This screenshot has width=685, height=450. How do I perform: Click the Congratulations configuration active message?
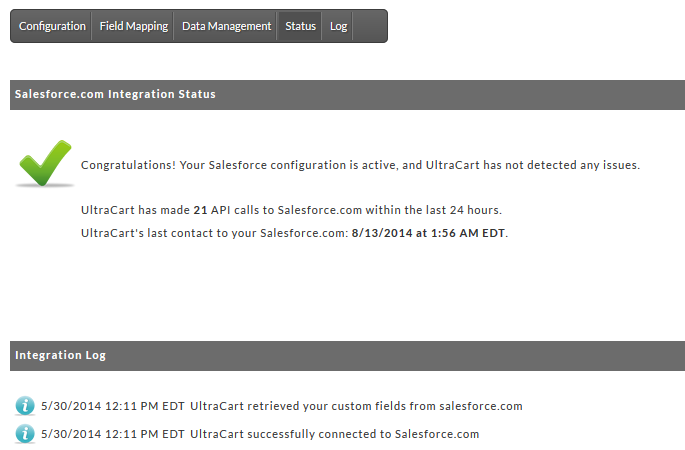360,165
